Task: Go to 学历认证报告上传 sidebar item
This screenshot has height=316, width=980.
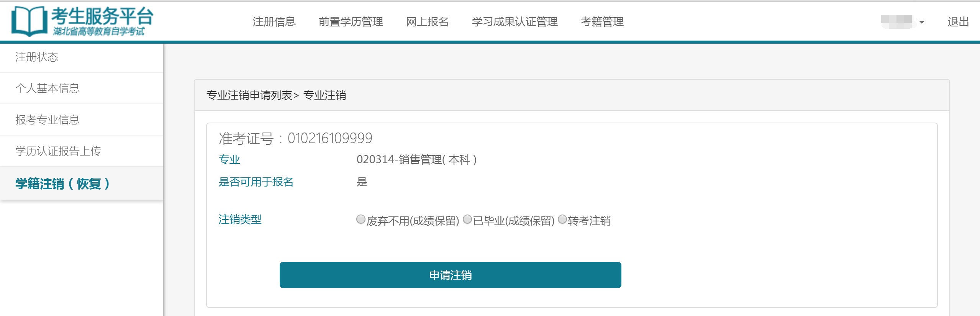Action: [58, 151]
